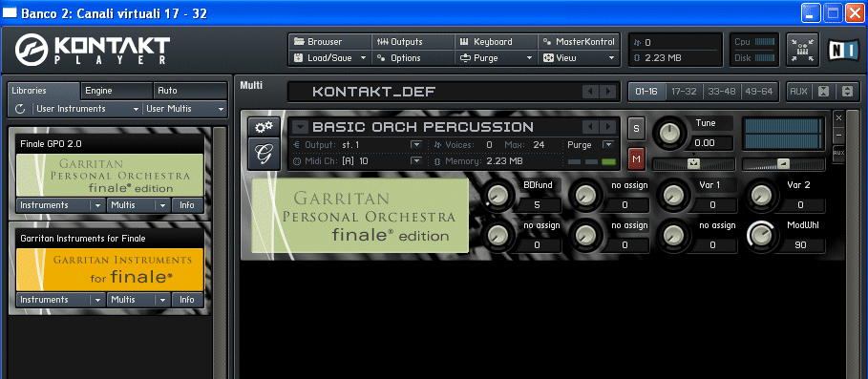
Task: Click the instrument options gear icon
Action: pos(264,127)
